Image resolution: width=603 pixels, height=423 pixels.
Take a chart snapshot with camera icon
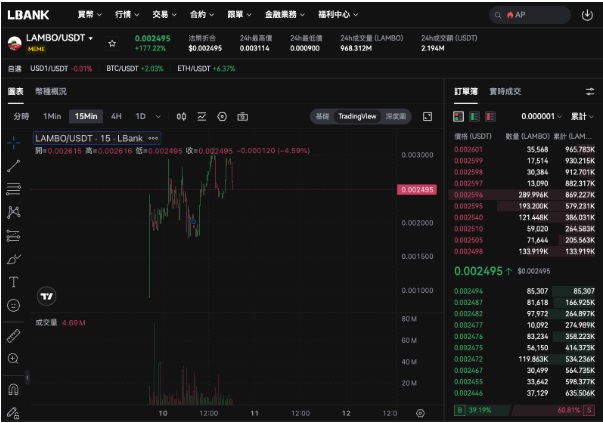coord(242,117)
